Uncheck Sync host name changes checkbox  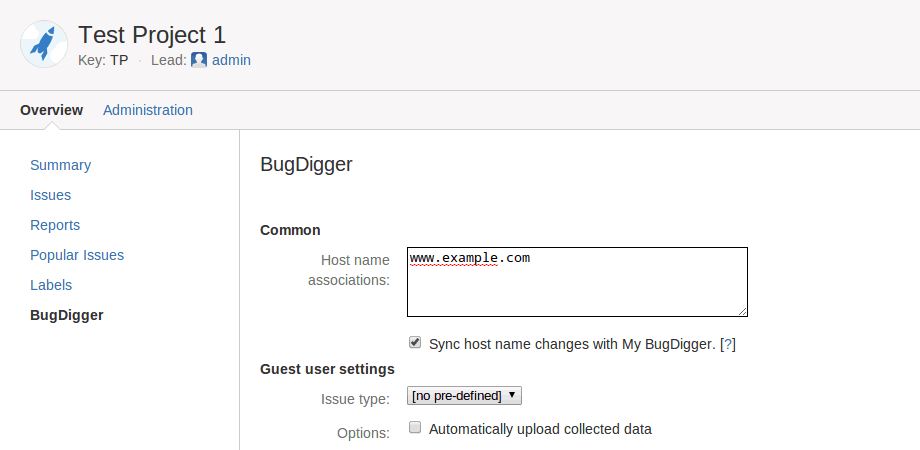(x=415, y=343)
